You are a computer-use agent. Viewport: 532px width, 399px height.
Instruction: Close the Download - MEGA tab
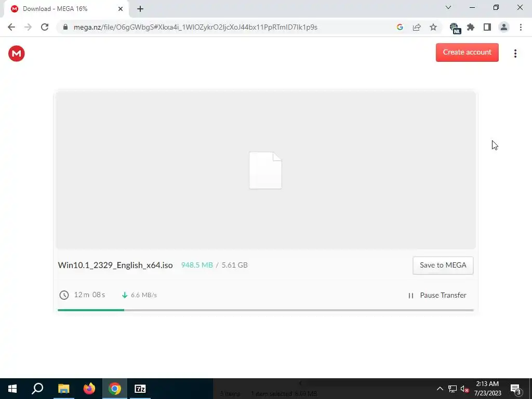tap(121, 9)
